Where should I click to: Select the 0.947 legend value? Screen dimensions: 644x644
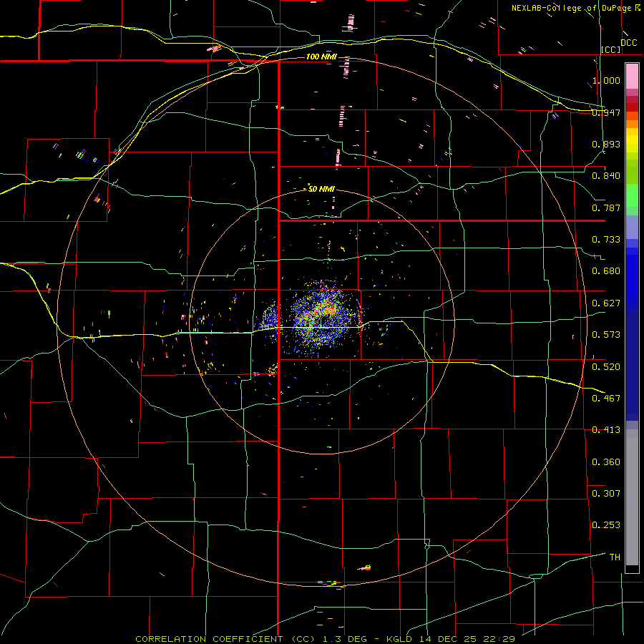606,112
